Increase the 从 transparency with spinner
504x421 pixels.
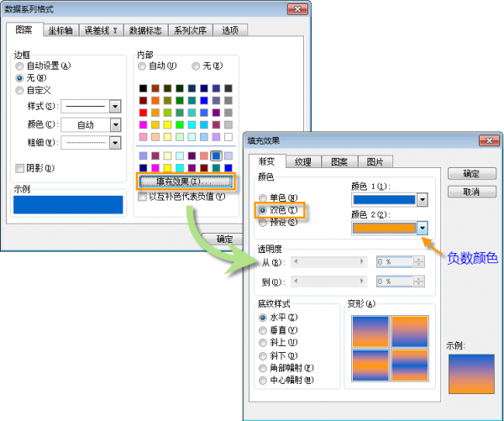pyautogui.click(x=418, y=259)
